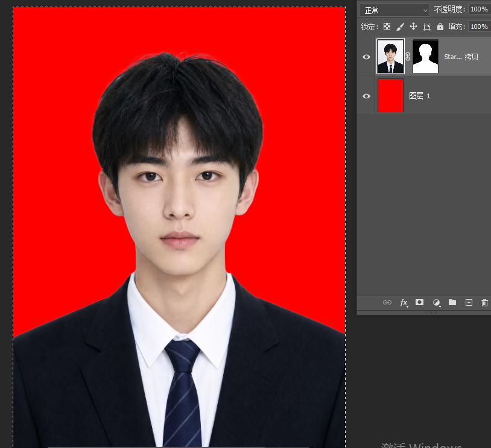Click the 填充 fill value field
The height and width of the screenshot is (448, 491).
[x=480, y=27]
